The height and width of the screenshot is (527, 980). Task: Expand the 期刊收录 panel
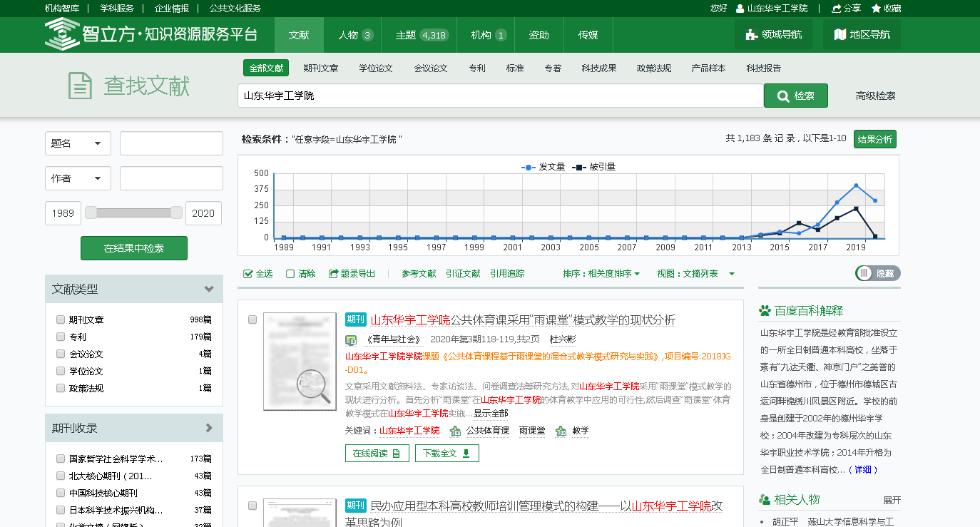click(x=209, y=428)
